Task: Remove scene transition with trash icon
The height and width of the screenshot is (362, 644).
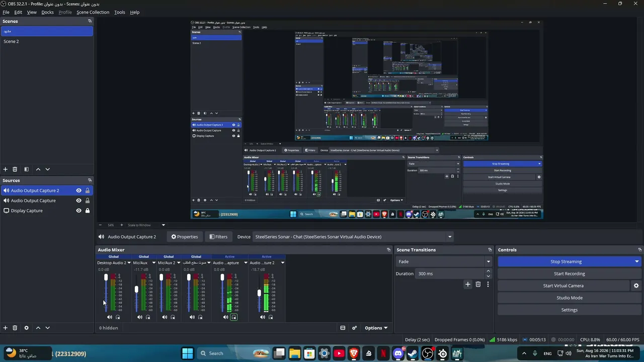Action: [x=478, y=285]
